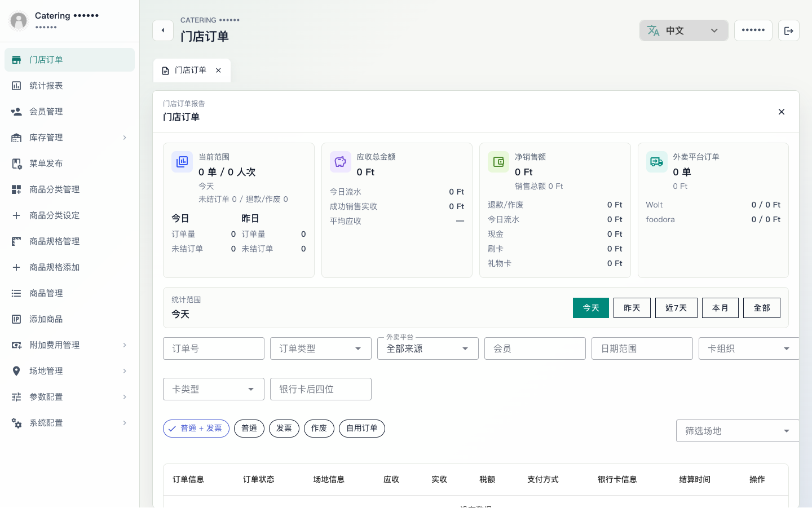The width and height of the screenshot is (812, 521).
Task: Open 商品管理 in the sidebar
Action: point(69,293)
